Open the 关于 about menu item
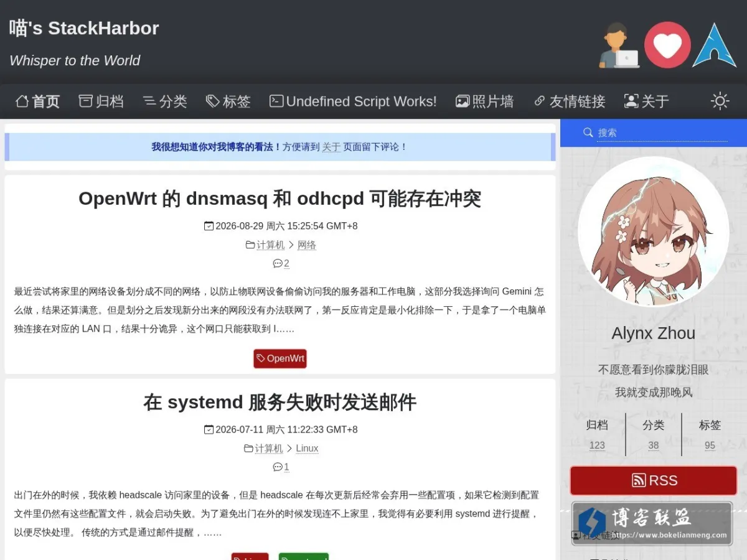The height and width of the screenshot is (560, 747). [647, 101]
